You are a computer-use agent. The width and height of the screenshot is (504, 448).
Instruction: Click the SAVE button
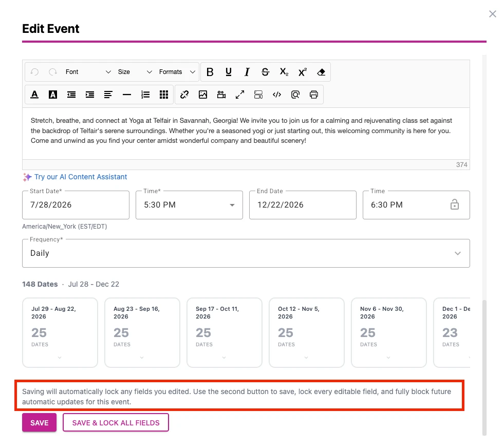pos(39,423)
